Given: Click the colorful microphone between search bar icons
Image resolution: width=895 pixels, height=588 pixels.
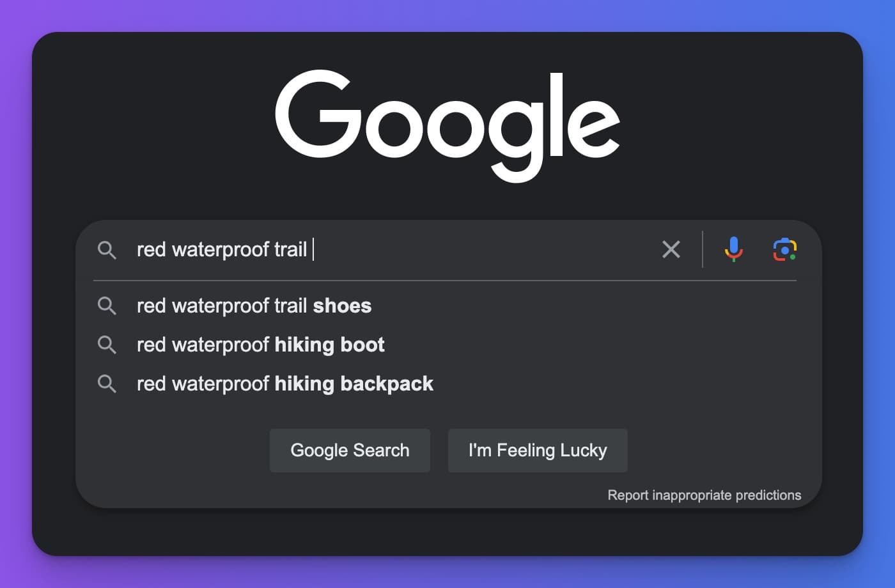Looking at the screenshot, I should coord(733,249).
